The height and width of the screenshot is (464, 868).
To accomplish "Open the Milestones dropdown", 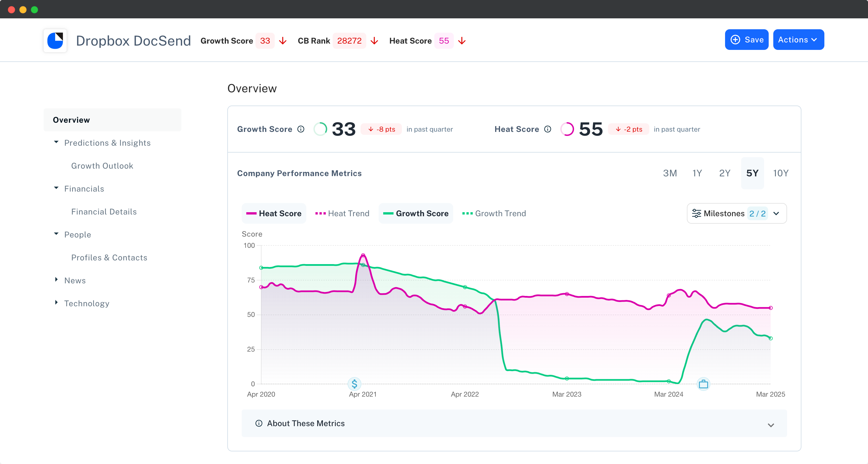I will [x=777, y=213].
